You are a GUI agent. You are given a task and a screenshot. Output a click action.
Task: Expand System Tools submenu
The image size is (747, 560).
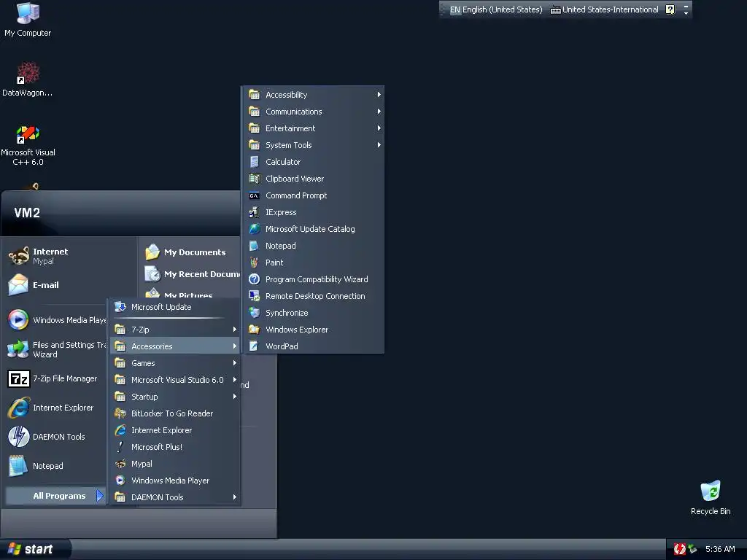click(x=312, y=145)
